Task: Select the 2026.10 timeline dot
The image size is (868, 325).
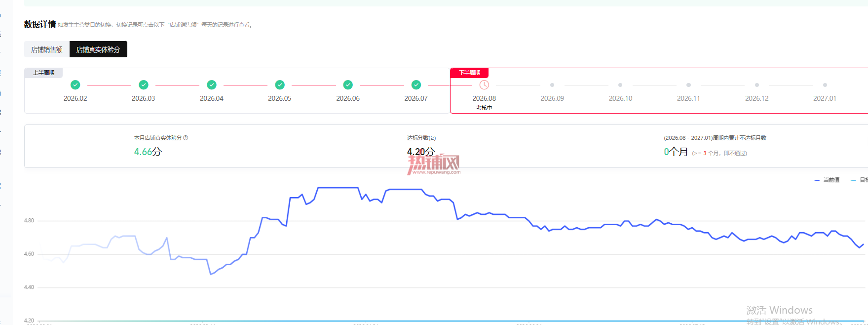Action: (x=620, y=85)
